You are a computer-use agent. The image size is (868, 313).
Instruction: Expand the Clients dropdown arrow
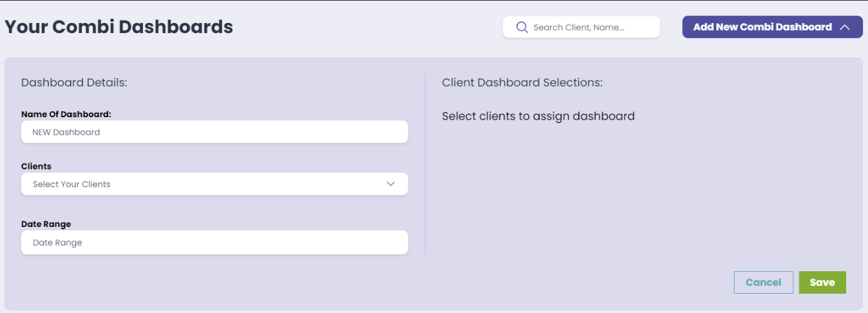coord(391,184)
